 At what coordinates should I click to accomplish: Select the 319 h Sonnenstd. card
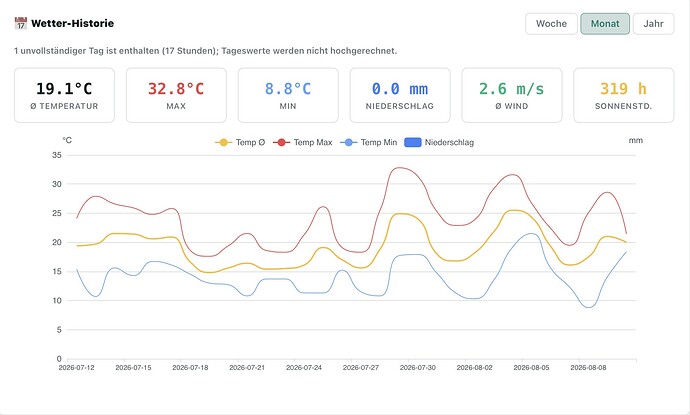[623, 95]
